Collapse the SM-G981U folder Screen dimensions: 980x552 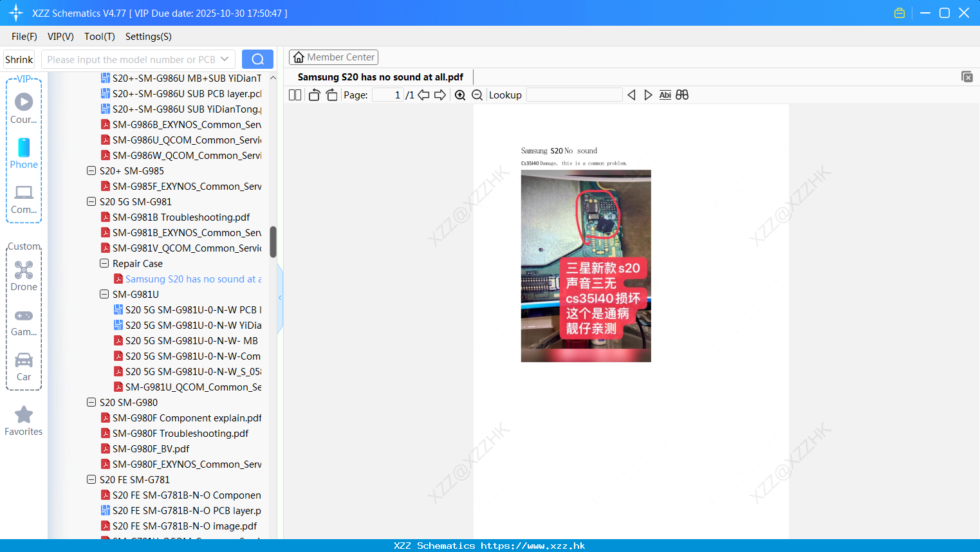click(x=104, y=295)
